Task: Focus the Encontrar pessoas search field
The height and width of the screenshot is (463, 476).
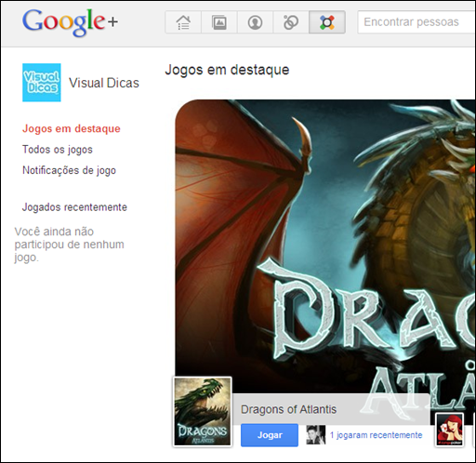Action: point(416,22)
